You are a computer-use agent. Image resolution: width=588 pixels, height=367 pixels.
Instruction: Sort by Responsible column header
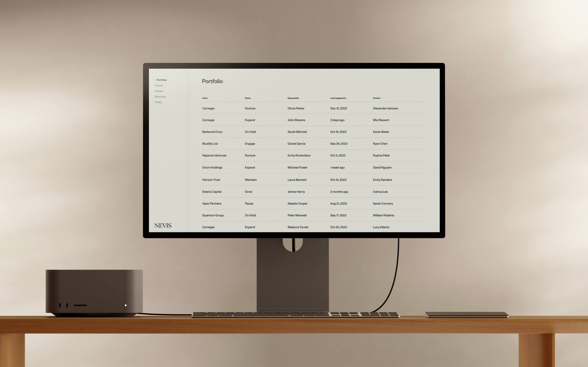(293, 98)
